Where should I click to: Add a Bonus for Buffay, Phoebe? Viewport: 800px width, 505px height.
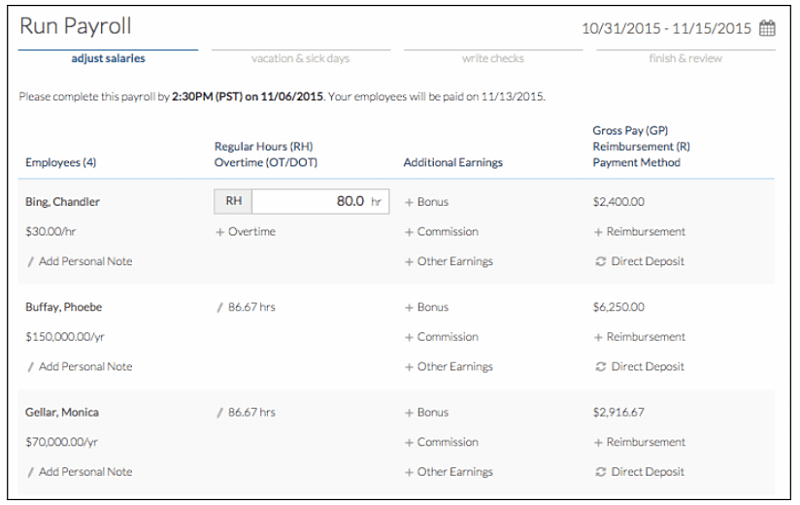(427, 307)
